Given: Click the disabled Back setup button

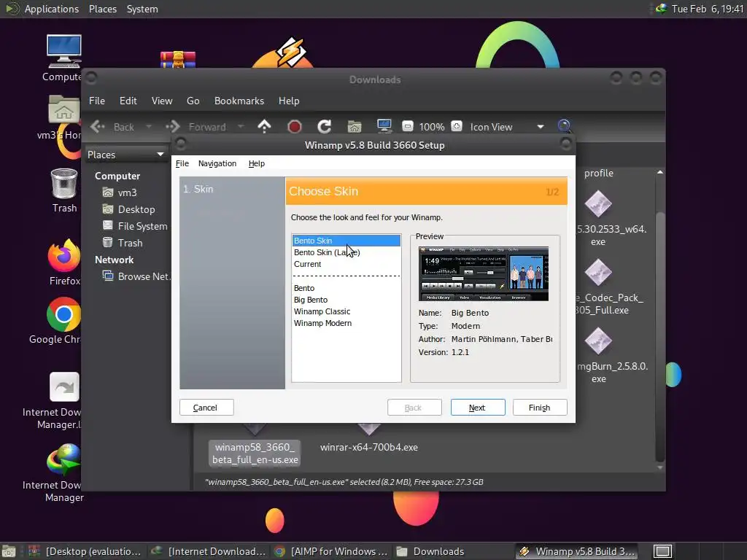Looking at the screenshot, I should (414, 407).
